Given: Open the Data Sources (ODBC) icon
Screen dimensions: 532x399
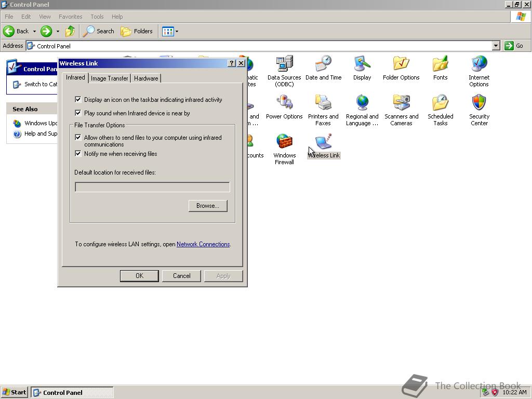Looking at the screenshot, I should pos(284,63).
